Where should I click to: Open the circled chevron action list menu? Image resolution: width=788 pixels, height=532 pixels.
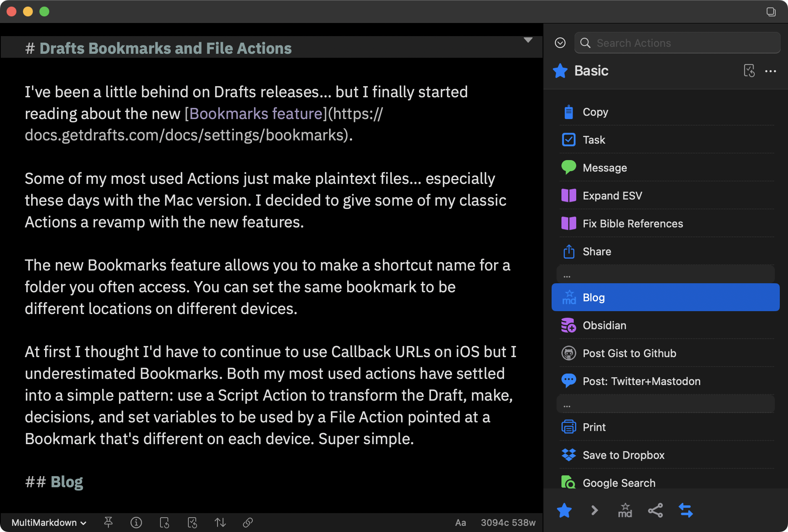[560, 43]
